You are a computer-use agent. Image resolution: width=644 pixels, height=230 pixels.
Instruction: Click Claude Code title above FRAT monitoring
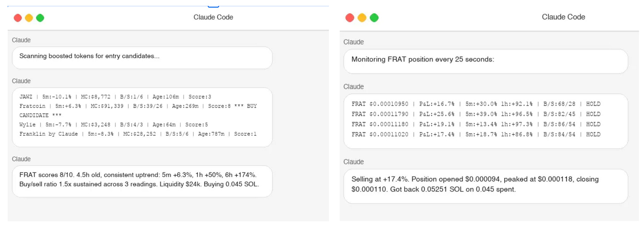(x=563, y=17)
